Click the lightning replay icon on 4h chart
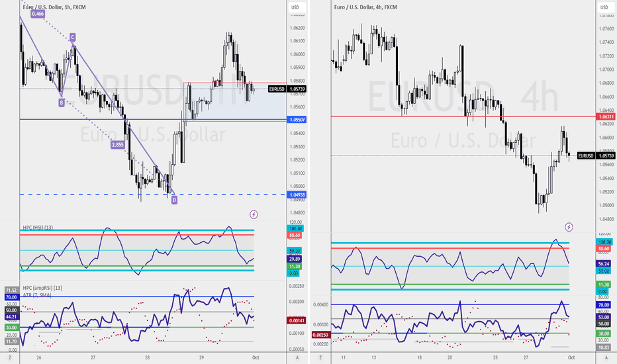Image resolution: width=617 pixels, height=364 pixels. pyautogui.click(x=569, y=227)
